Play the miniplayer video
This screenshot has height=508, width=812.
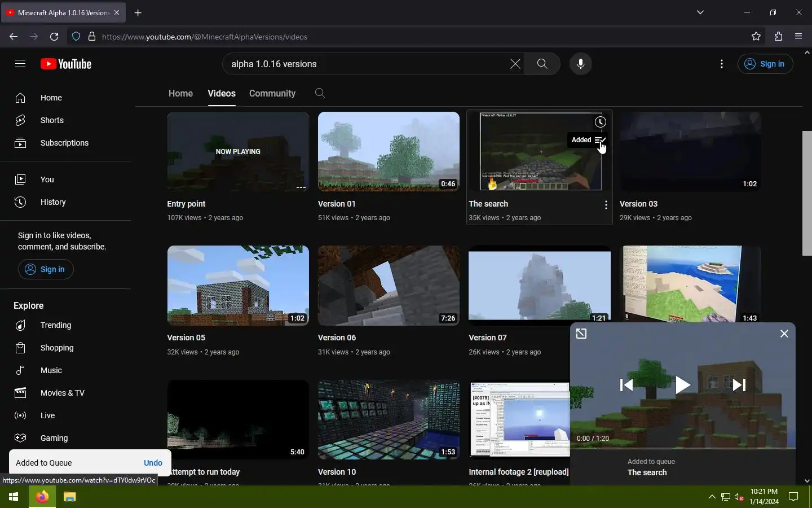pyautogui.click(x=682, y=385)
